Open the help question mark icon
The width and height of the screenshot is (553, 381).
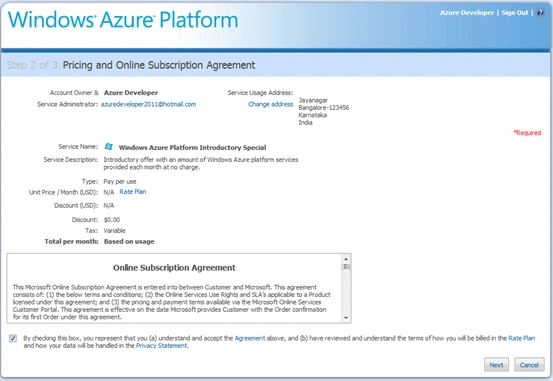[540, 13]
